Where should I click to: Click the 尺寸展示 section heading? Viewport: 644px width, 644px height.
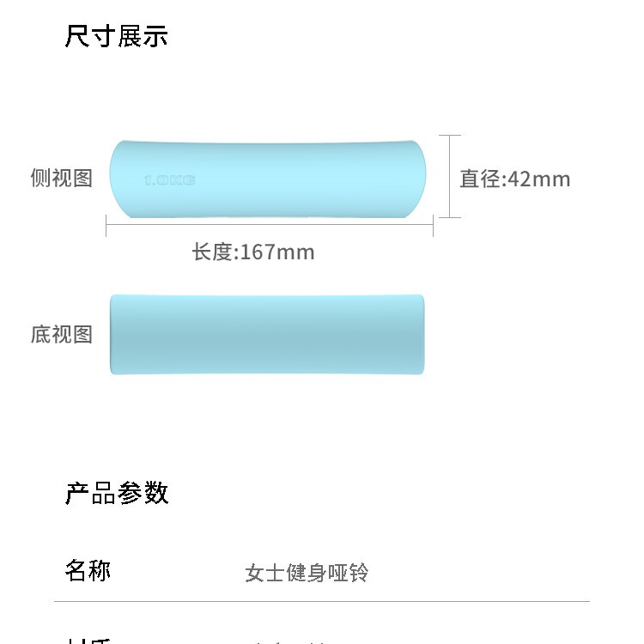coord(116,36)
